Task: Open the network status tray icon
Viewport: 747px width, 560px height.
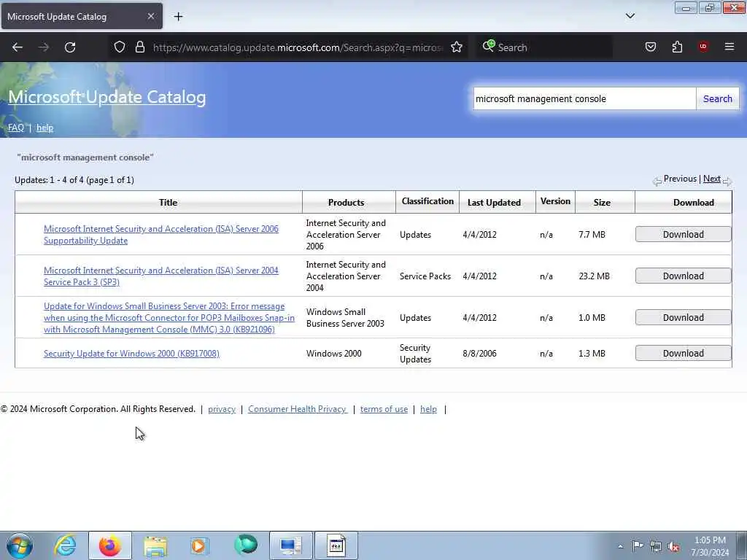Action: click(656, 546)
